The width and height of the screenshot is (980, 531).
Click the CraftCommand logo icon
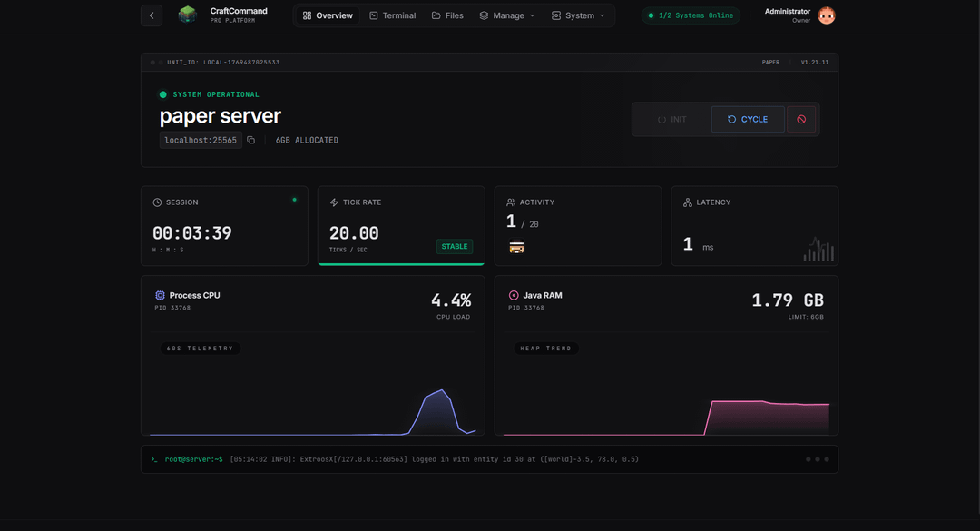point(187,15)
